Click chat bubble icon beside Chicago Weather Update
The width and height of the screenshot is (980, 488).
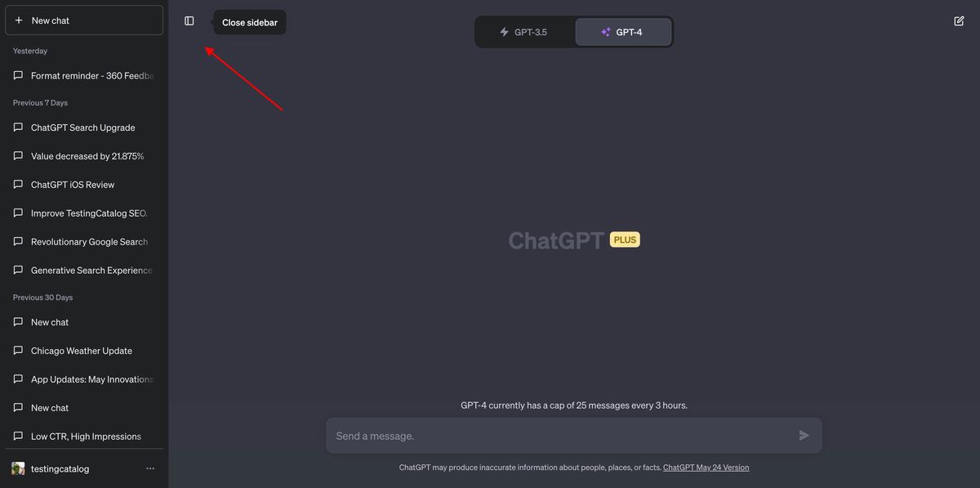[x=18, y=351]
